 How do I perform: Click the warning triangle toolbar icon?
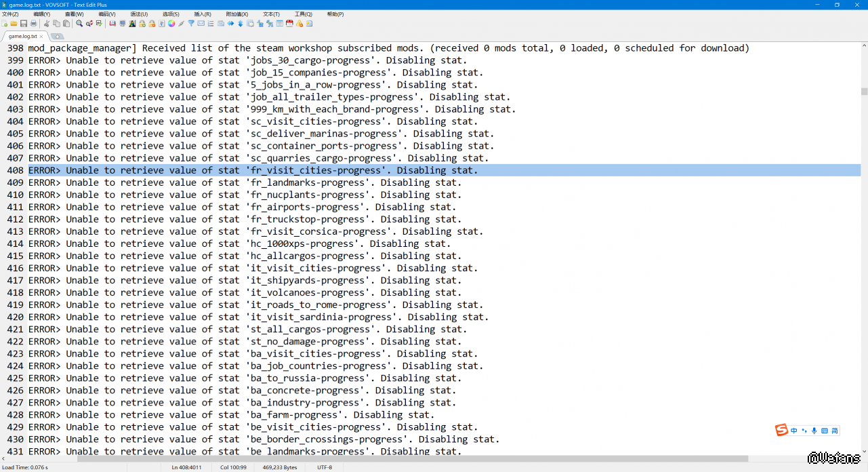point(299,23)
